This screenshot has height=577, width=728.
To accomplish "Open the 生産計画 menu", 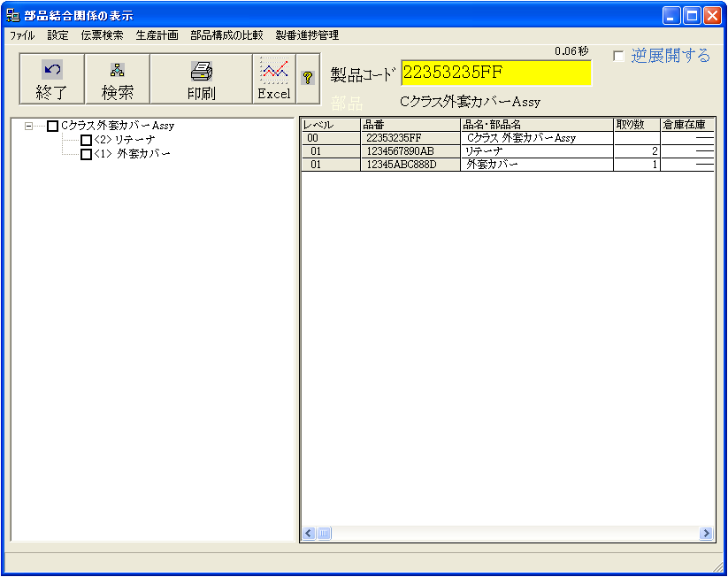I will (x=157, y=36).
